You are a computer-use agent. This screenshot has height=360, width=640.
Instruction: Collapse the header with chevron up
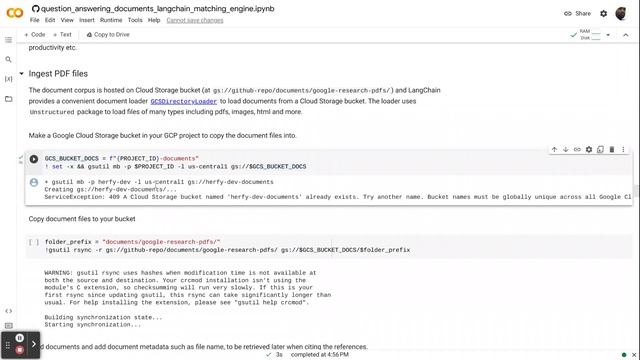pos(625,35)
